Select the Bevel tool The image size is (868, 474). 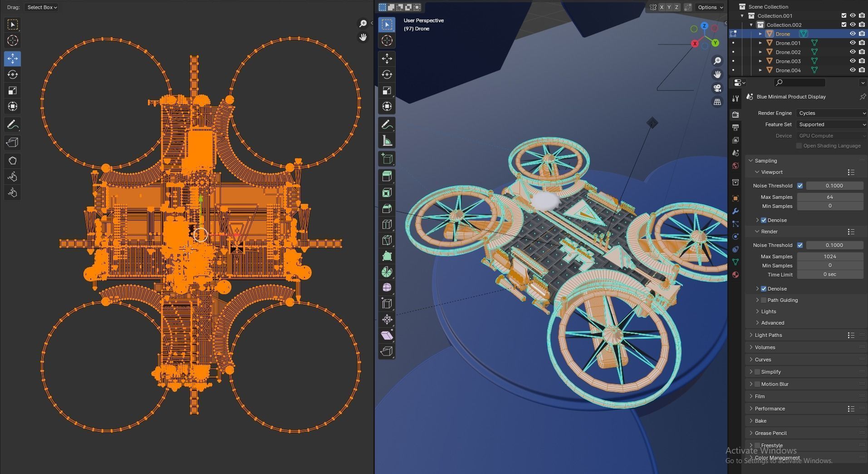coord(387,208)
